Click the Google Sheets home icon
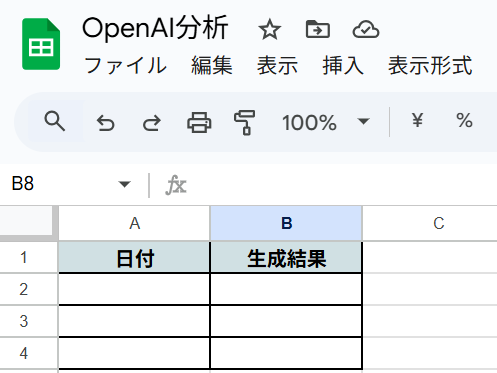This screenshot has height=373, width=497. click(41, 44)
